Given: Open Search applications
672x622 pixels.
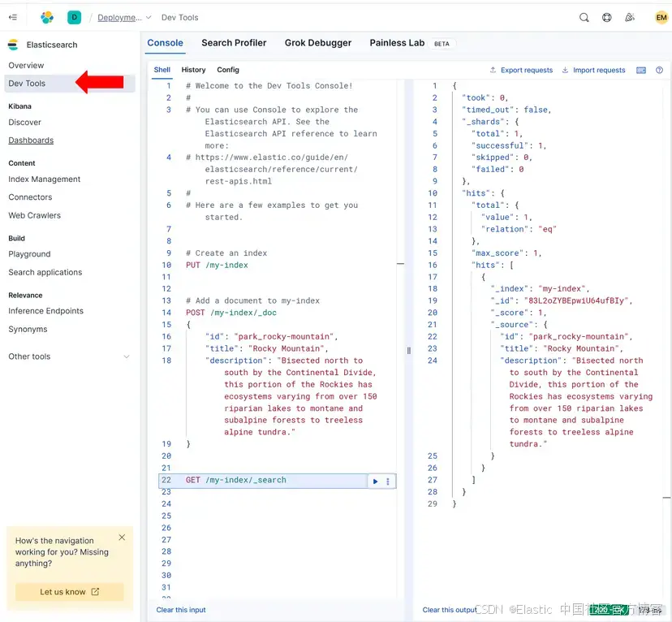Looking at the screenshot, I should pos(45,272).
